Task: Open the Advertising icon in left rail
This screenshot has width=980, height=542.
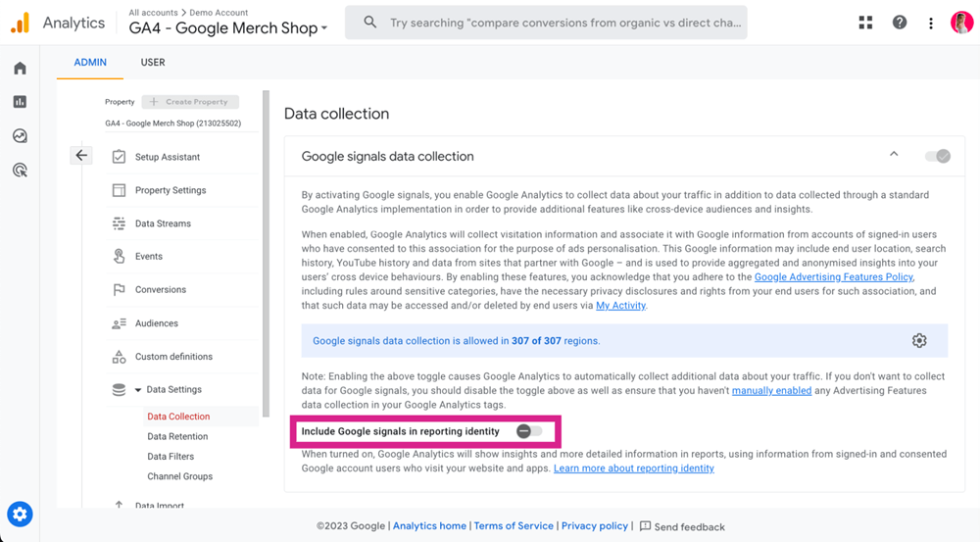Action: (20, 170)
